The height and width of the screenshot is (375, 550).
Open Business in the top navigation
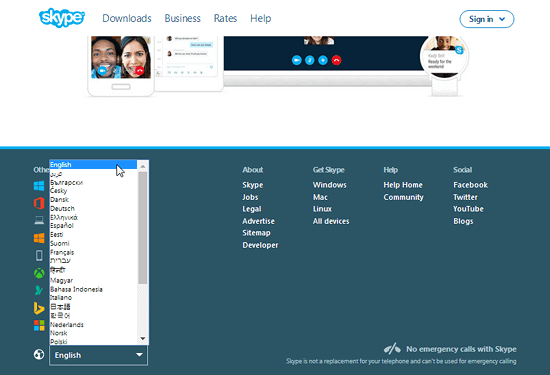pos(183,18)
